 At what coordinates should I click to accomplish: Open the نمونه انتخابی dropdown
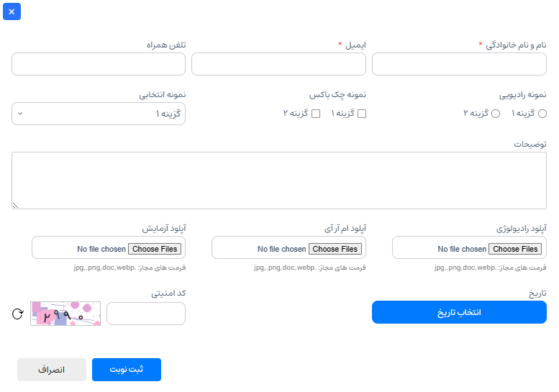99,114
